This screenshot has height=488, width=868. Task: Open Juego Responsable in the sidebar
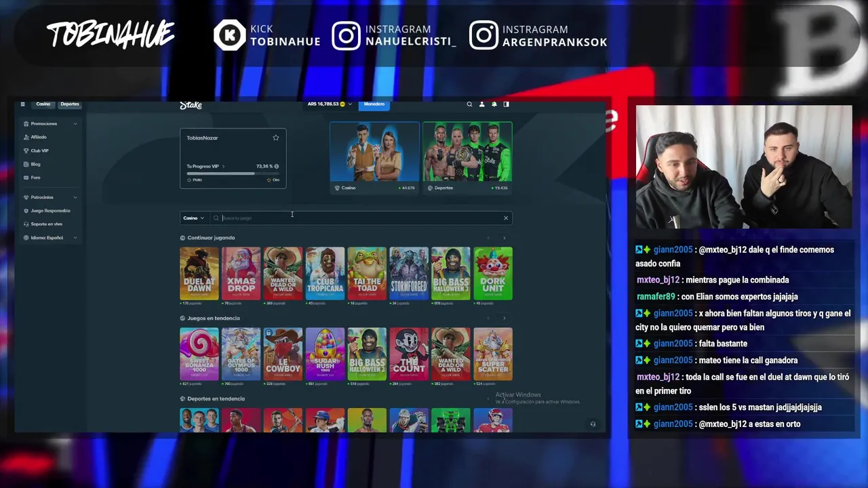[50, 211]
